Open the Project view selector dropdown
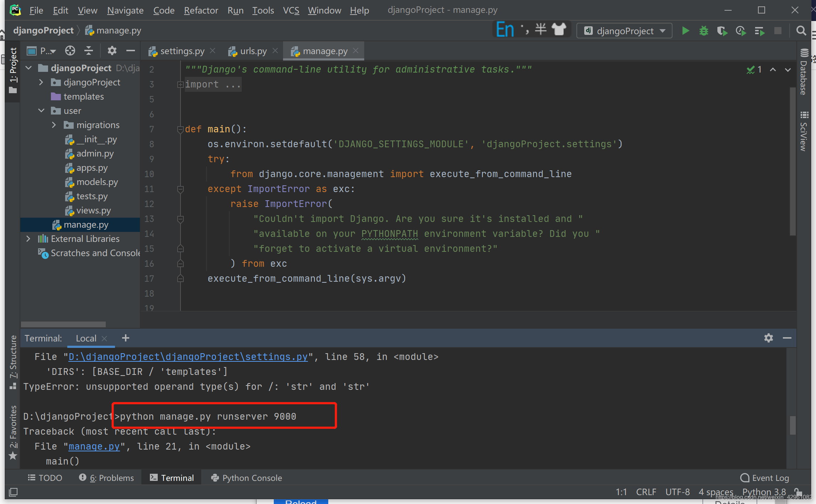The height and width of the screenshot is (504, 816). [x=42, y=51]
